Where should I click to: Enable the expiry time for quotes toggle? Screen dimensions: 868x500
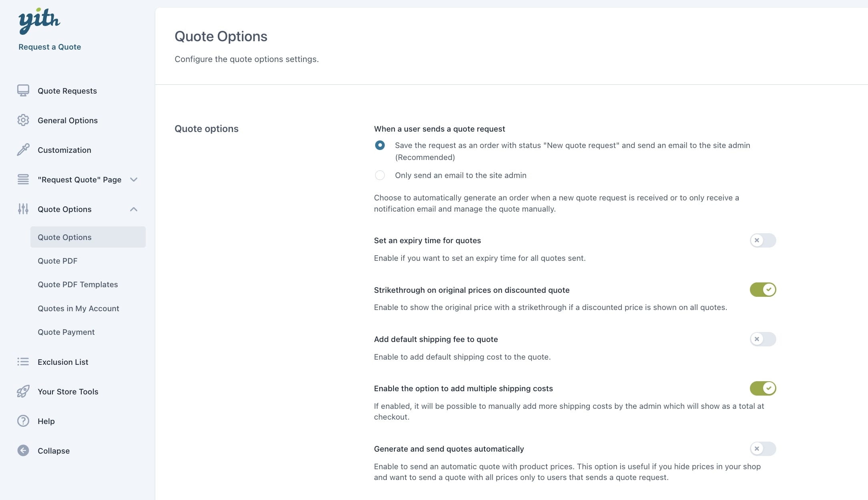click(763, 240)
